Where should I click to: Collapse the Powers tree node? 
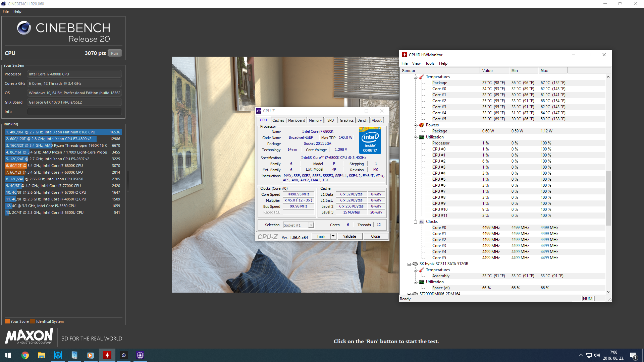tap(415, 125)
